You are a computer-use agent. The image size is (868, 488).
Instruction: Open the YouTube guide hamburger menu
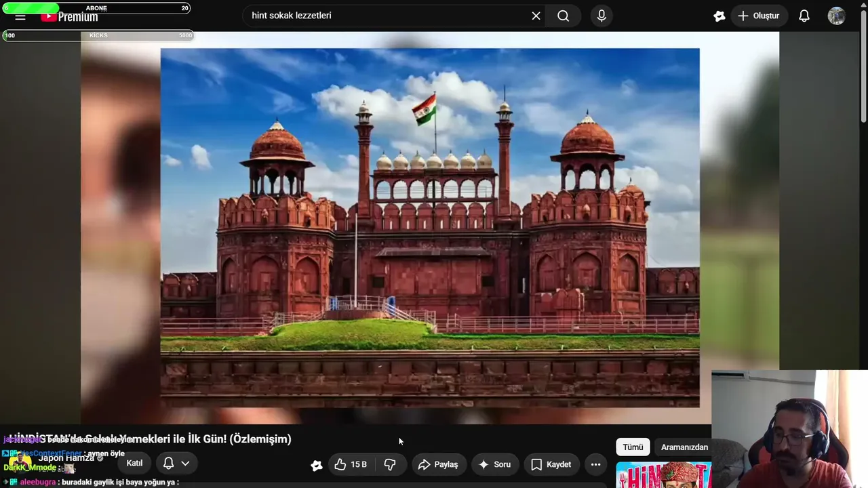click(x=20, y=17)
